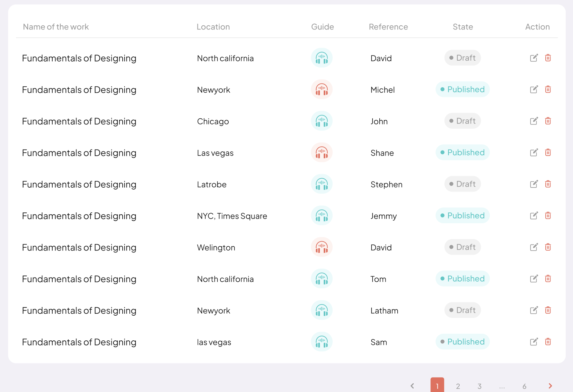Click edit icon for Stephen's Latrobe row

[x=533, y=184]
